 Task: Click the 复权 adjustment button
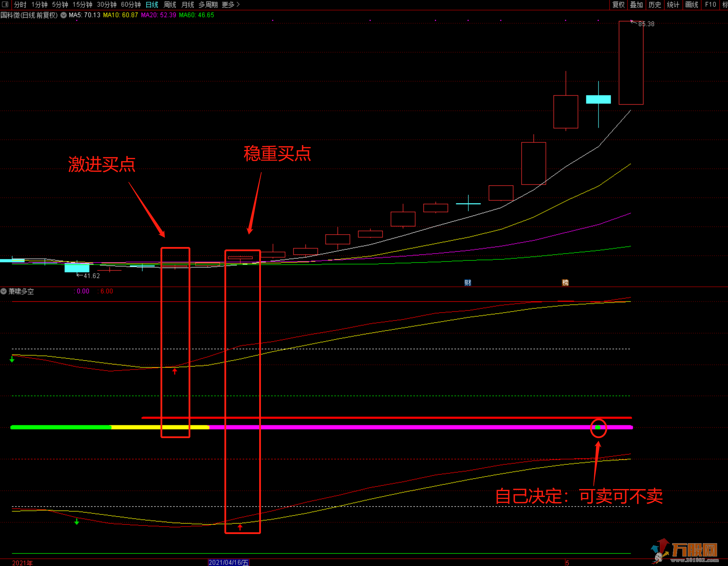click(618, 5)
